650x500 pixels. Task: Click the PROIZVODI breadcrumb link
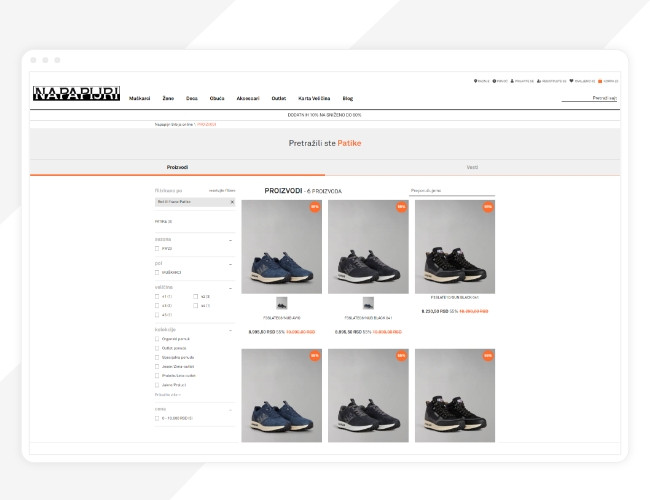206,124
